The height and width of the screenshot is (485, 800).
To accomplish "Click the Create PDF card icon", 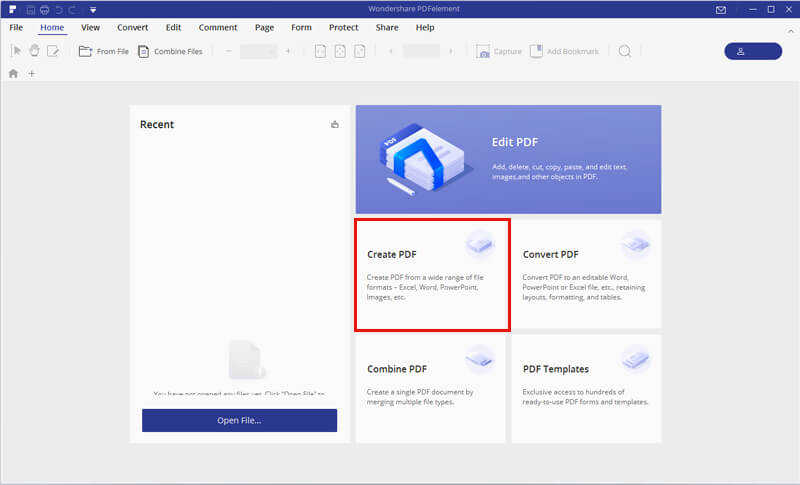I will point(480,245).
